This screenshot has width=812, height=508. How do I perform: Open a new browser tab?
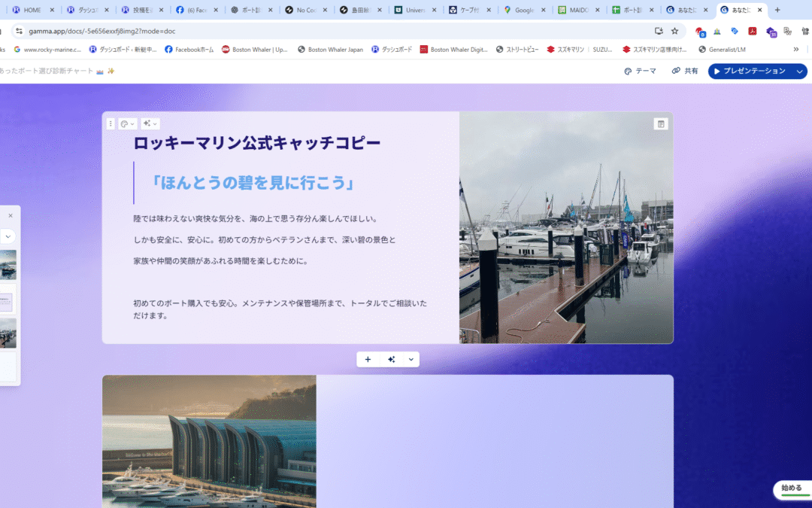[x=777, y=10]
